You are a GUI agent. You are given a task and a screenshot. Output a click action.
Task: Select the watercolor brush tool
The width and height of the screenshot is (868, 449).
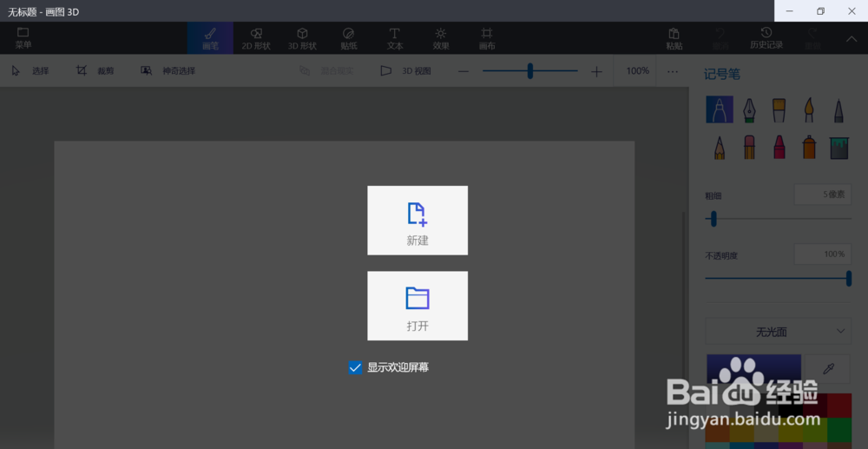809,110
